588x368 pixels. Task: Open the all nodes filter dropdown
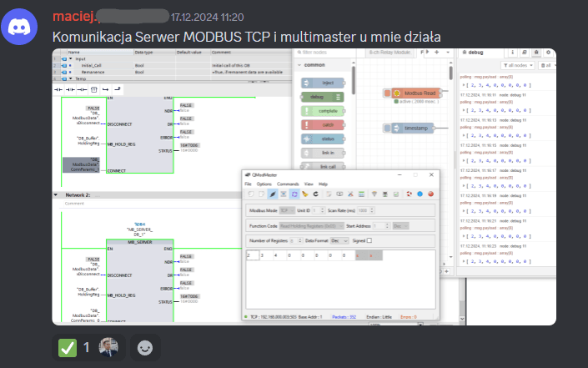(x=519, y=65)
